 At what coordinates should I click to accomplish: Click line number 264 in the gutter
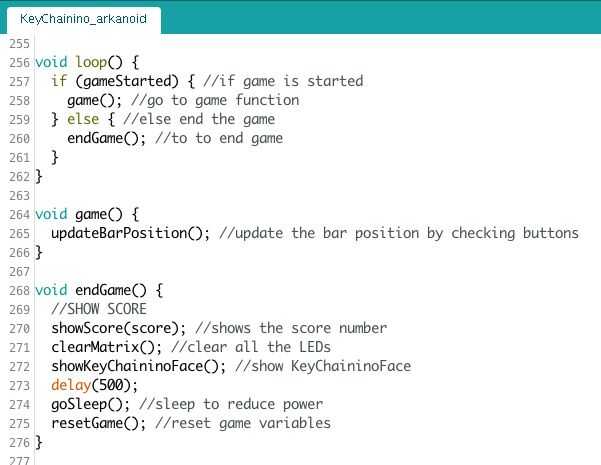[17, 214]
